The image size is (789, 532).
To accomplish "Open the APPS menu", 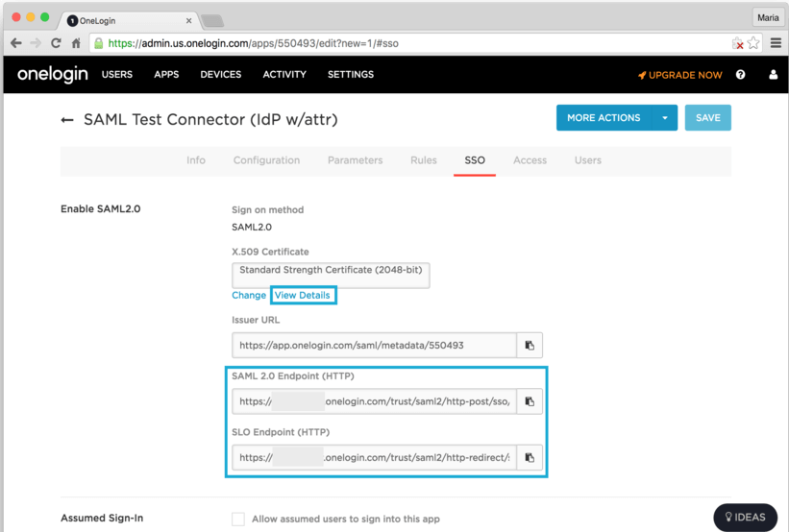I will click(x=166, y=74).
